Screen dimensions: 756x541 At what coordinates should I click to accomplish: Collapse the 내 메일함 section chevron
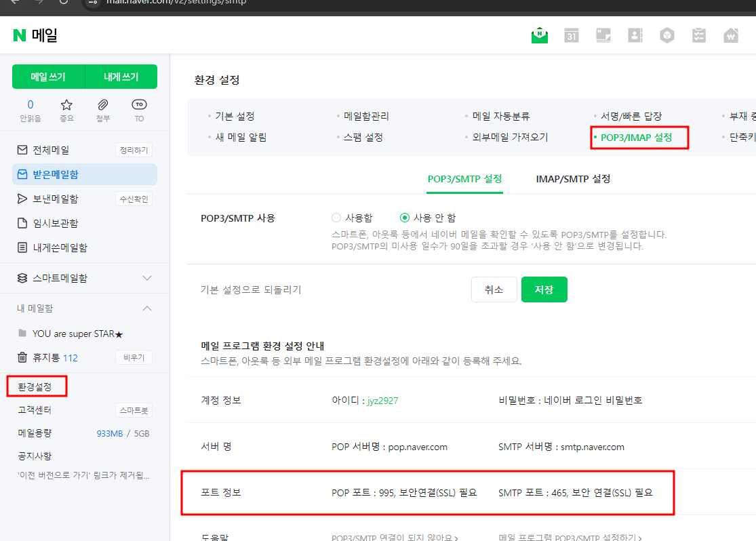[x=147, y=308]
